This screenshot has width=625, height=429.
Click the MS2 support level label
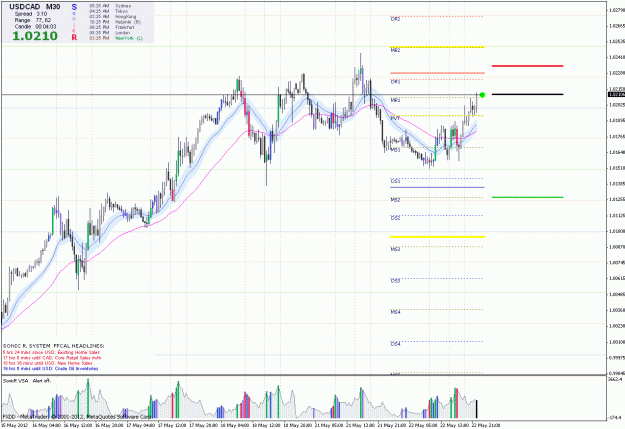tap(395, 200)
